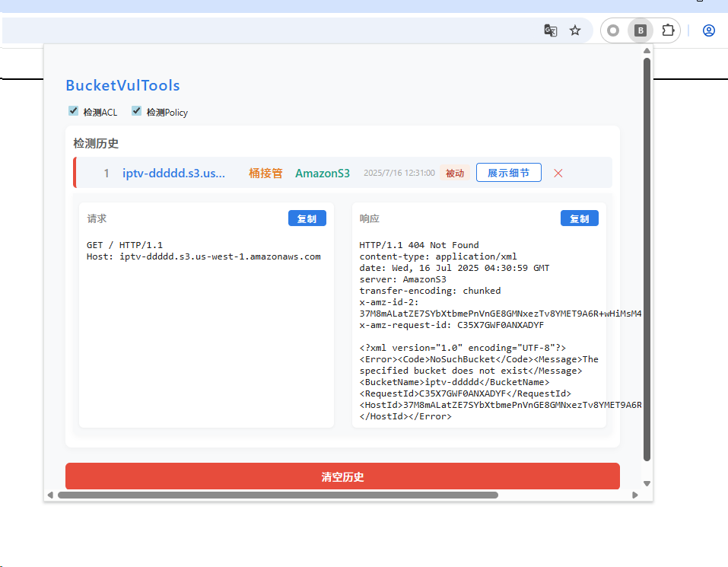
Task: Click the scroll up arrow
Action: click(x=647, y=51)
